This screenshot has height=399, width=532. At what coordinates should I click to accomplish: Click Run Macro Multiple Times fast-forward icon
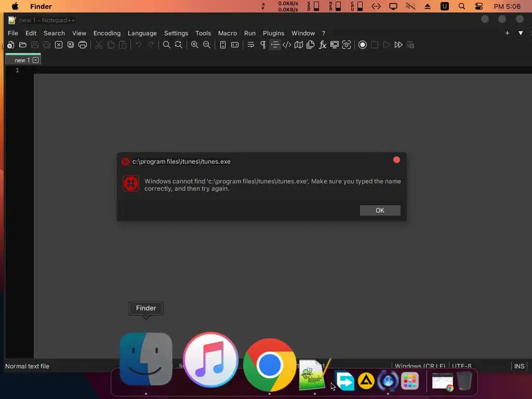tap(398, 45)
